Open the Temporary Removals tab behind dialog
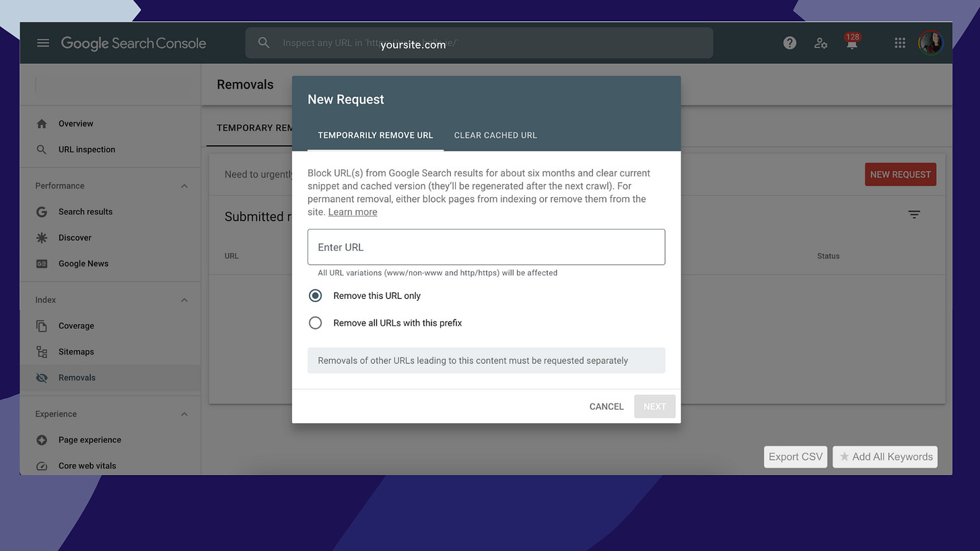This screenshot has width=980, height=551. 250,128
